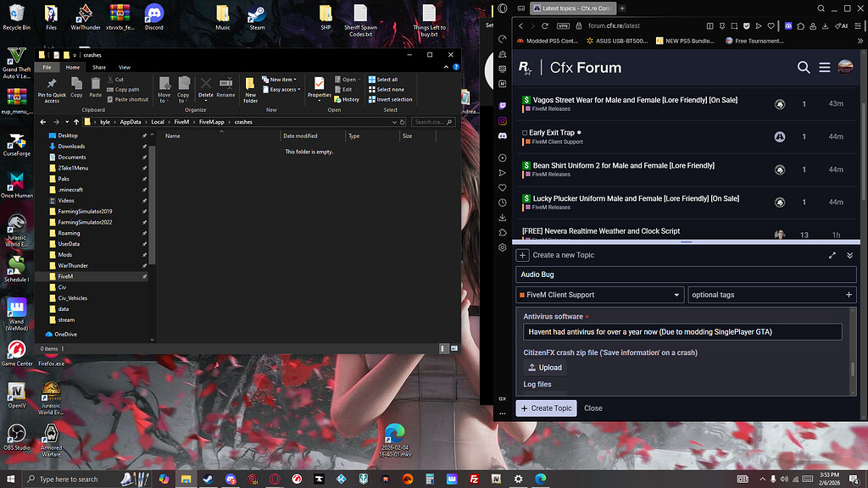
Task: Open the Modded PS5 Cont... bookmark
Action: [547, 41]
